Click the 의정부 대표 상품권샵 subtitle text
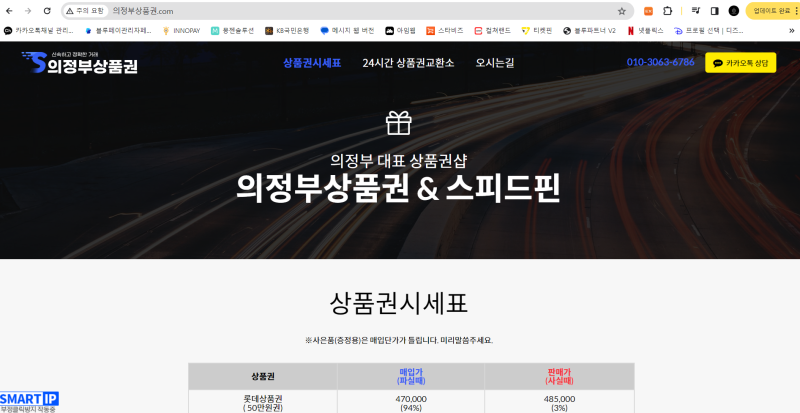 [x=398, y=161]
